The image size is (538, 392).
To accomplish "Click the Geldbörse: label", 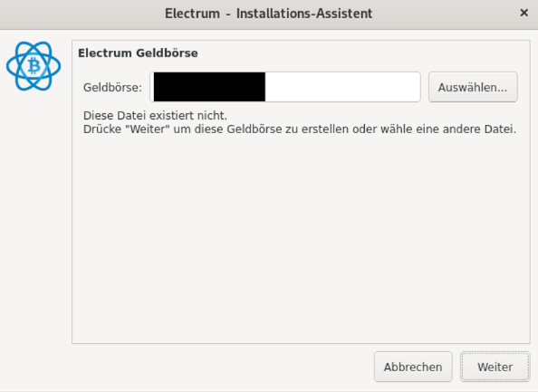I will coord(112,88).
